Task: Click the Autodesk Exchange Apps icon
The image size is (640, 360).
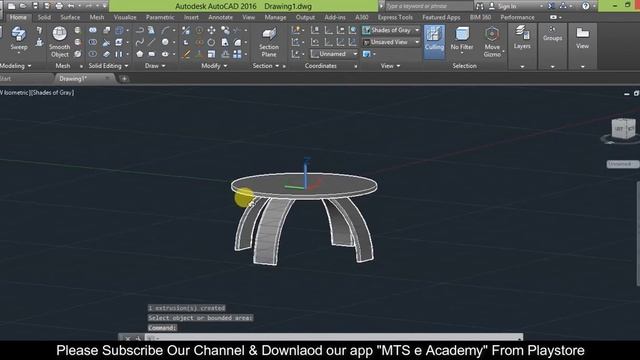Action: [551, 6]
